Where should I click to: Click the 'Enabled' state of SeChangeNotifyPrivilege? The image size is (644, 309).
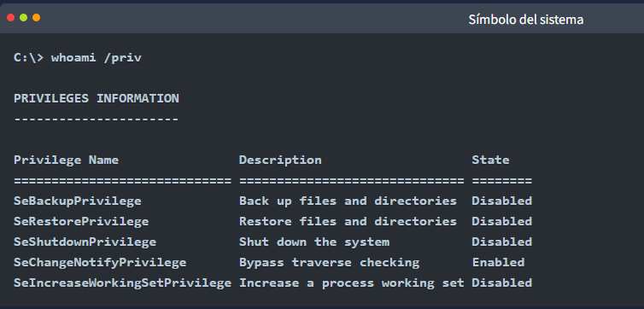(x=498, y=263)
